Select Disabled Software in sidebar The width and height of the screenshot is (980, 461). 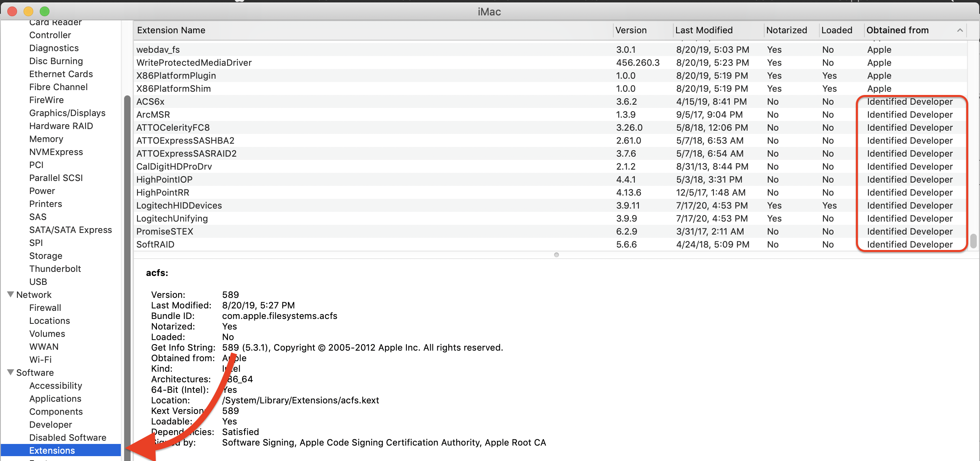pos(67,438)
